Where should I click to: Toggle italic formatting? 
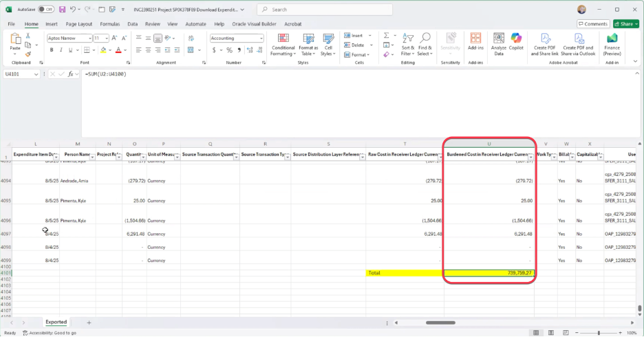click(61, 50)
